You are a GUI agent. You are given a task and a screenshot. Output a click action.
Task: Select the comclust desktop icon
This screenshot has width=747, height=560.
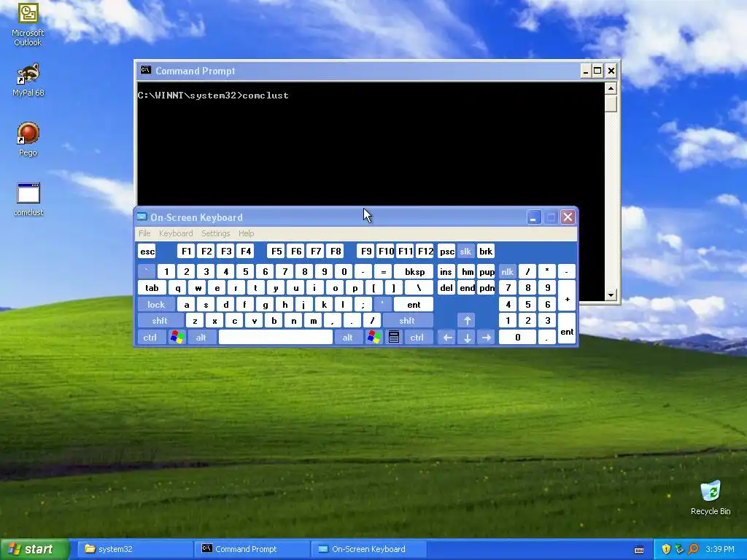[x=28, y=200]
